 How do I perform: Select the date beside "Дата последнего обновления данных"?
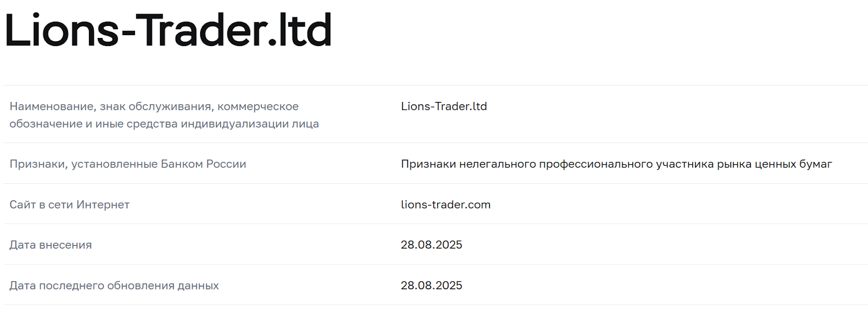tap(431, 286)
